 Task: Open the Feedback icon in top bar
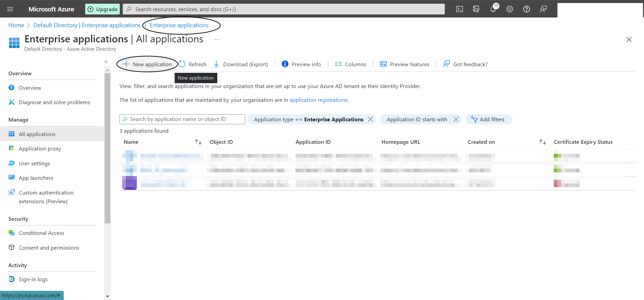click(543, 9)
